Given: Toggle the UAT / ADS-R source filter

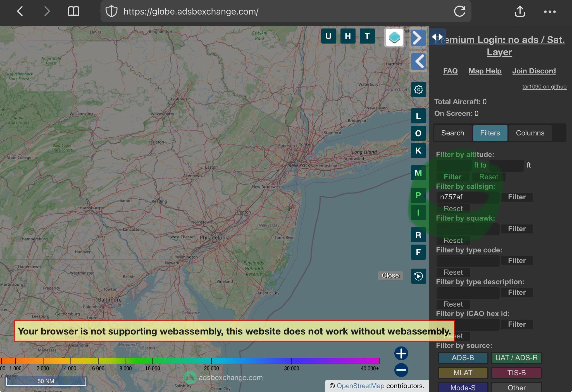Looking at the screenshot, I should point(517,358).
